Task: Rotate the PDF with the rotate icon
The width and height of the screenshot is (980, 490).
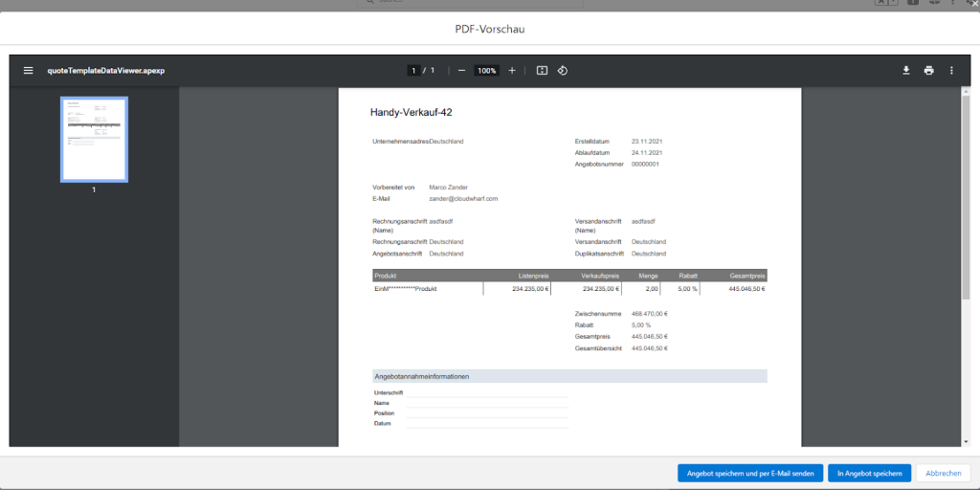Action: coord(563,71)
